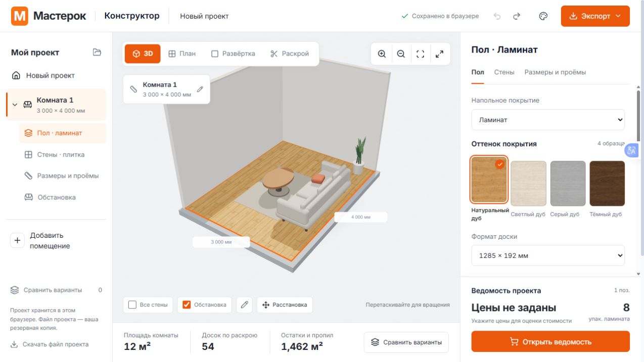The image size is (644, 362).
Task: Open the Экспорт dropdown button
Action: pyautogui.click(x=595, y=16)
